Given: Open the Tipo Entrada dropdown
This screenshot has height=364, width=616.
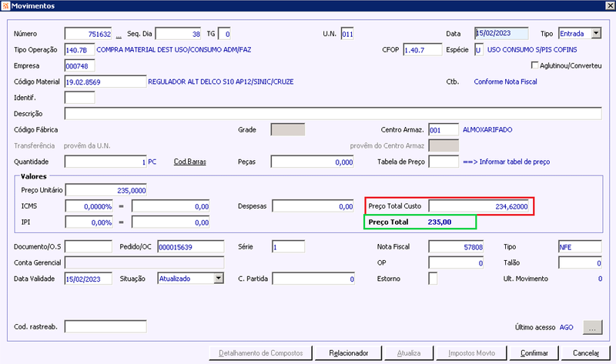Looking at the screenshot, I should pos(596,33).
